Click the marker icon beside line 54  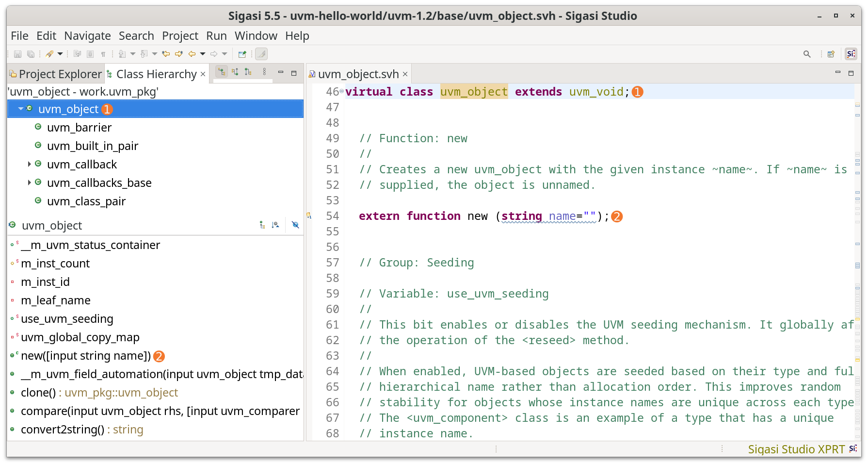(x=308, y=216)
